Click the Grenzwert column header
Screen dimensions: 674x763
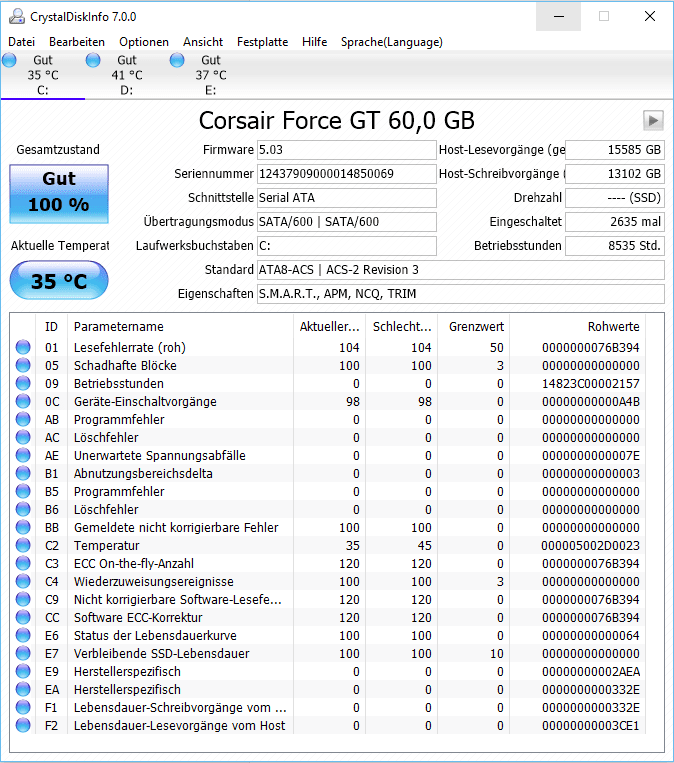click(x=474, y=327)
